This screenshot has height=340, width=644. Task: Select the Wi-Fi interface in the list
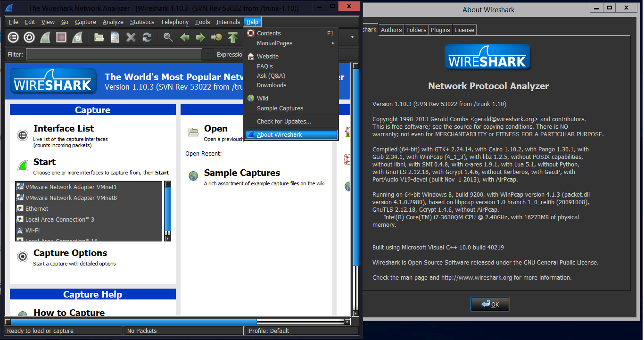coord(90,231)
